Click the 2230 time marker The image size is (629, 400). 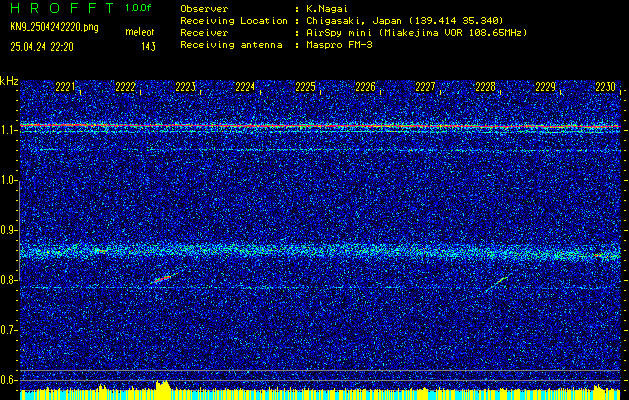(x=606, y=87)
